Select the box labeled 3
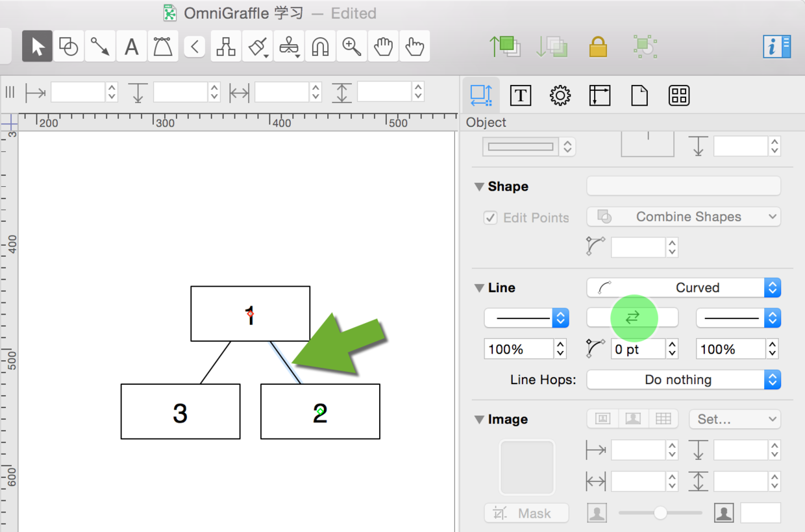 (180, 411)
